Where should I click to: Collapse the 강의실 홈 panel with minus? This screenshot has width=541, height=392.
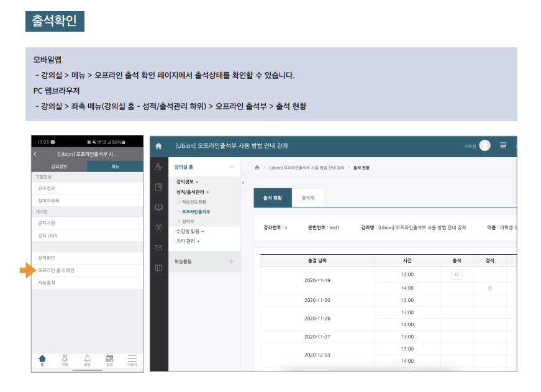click(231, 167)
